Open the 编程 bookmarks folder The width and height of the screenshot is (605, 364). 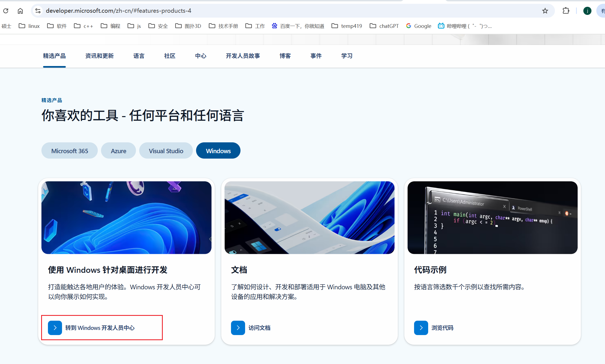110,26
